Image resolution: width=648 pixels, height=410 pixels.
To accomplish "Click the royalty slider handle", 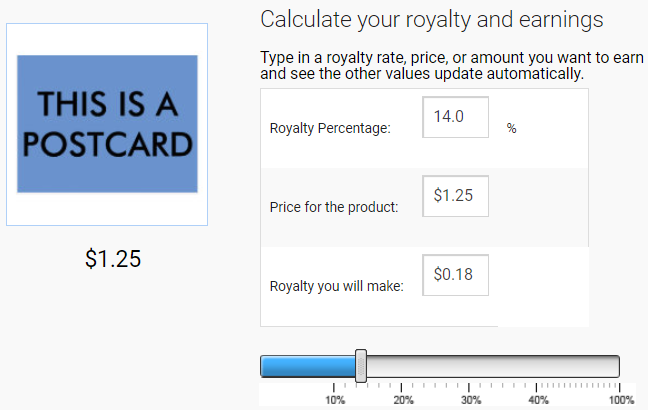I will click(x=361, y=366).
